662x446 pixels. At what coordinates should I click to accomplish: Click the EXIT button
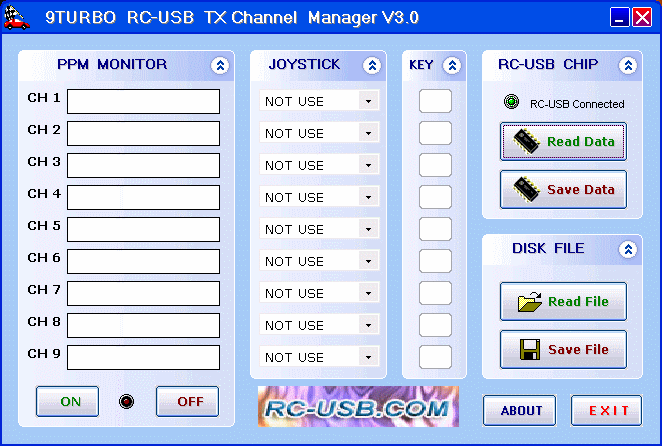(606, 411)
